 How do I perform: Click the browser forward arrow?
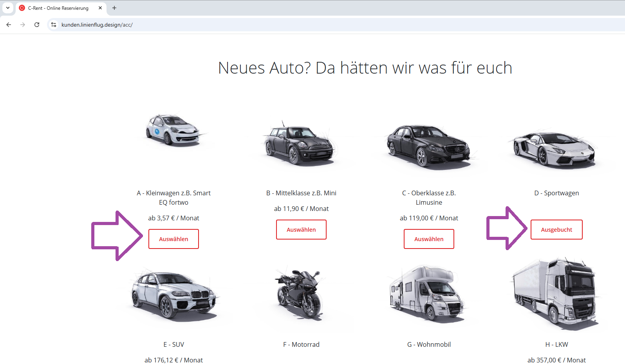23,25
